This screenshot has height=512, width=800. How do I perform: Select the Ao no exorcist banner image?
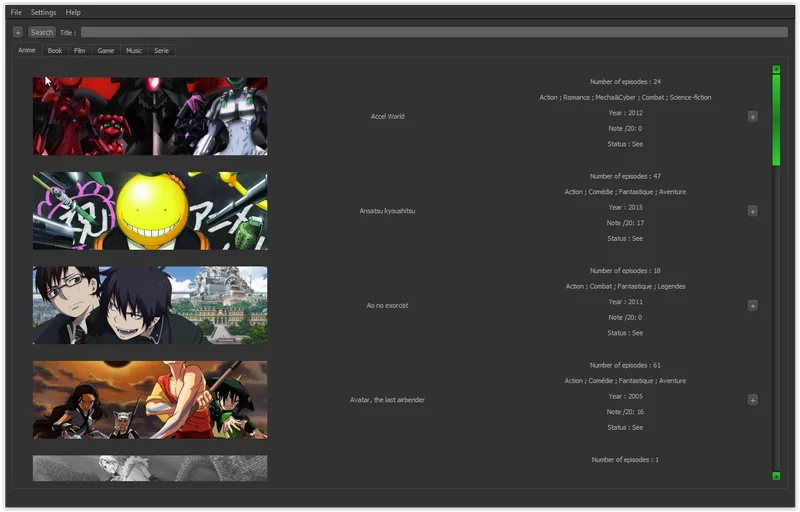150,305
